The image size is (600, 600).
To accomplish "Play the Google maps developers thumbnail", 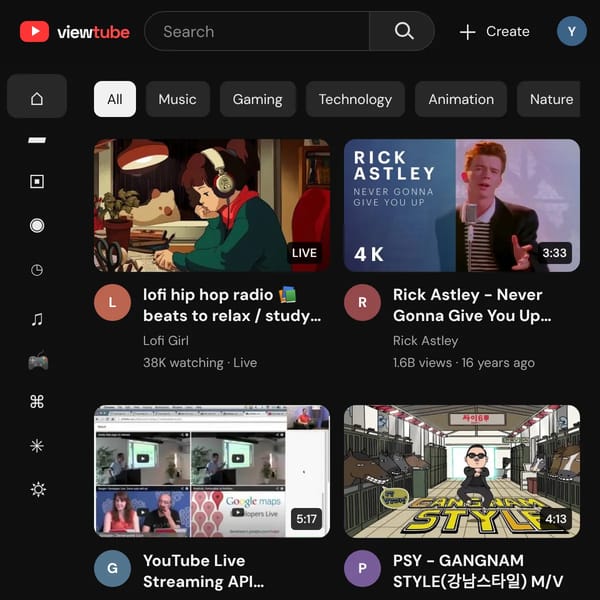I will coord(212,471).
